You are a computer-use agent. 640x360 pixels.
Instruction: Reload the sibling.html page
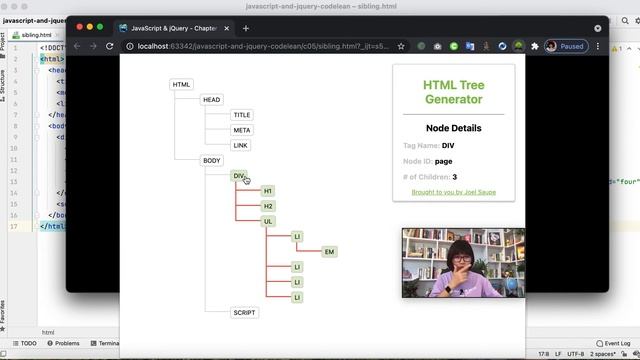[109, 46]
